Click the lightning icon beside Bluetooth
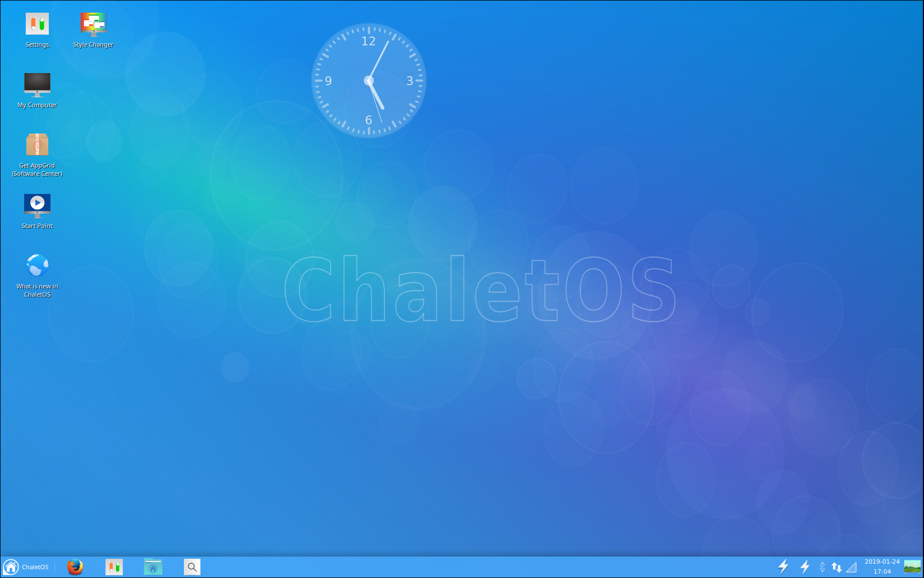This screenshot has width=924, height=578. [805, 566]
